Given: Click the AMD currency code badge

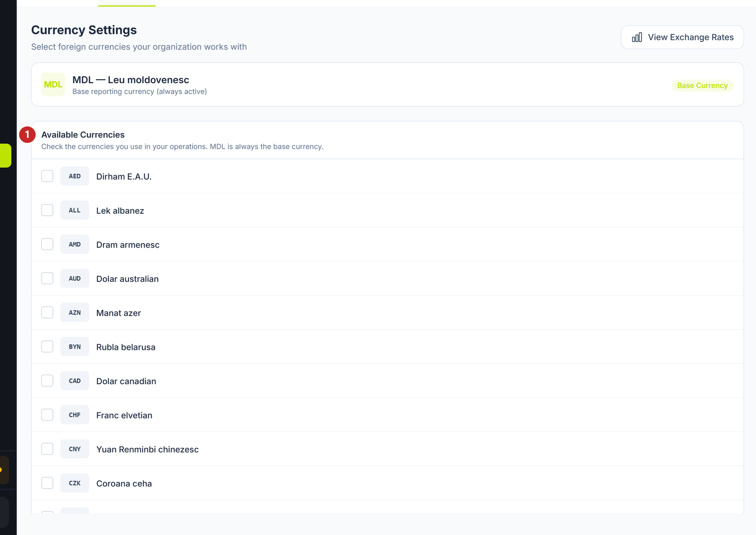Looking at the screenshot, I should (x=75, y=244).
